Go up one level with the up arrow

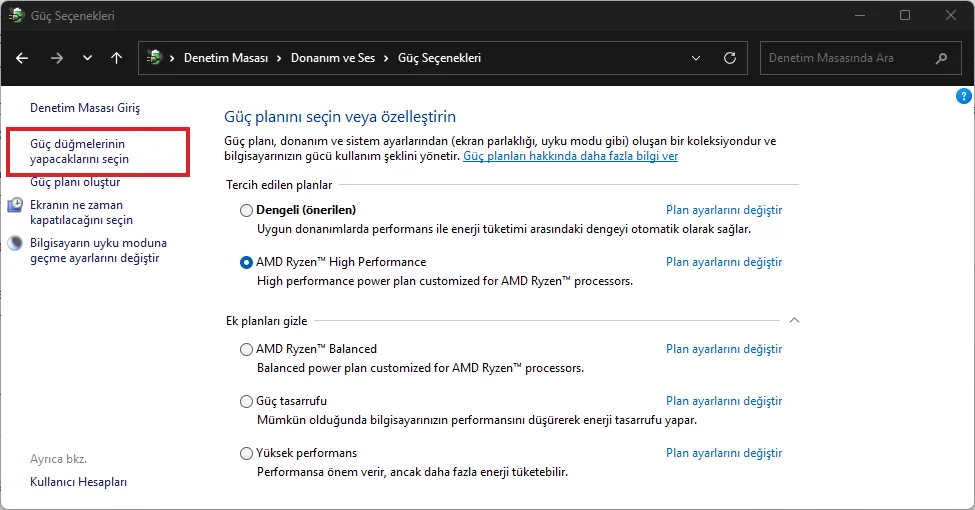[116, 58]
